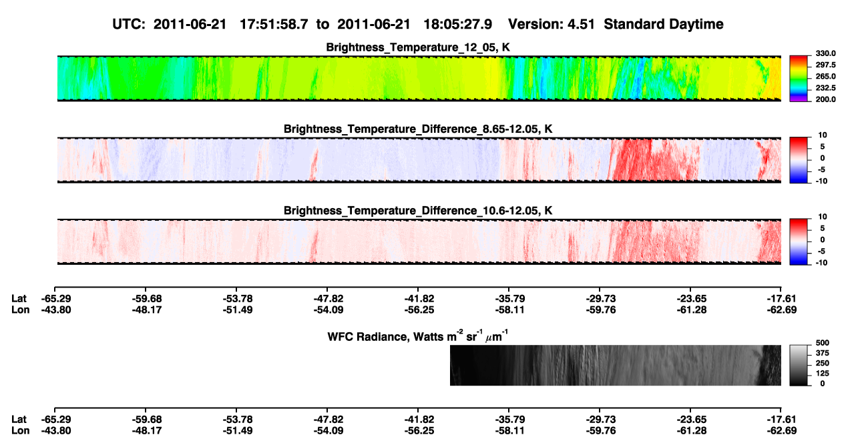This screenshot has width=868, height=445.
Task: Click the 'Brightness_Temperature_12_05, K' panel title
Action: click(x=419, y=47)
